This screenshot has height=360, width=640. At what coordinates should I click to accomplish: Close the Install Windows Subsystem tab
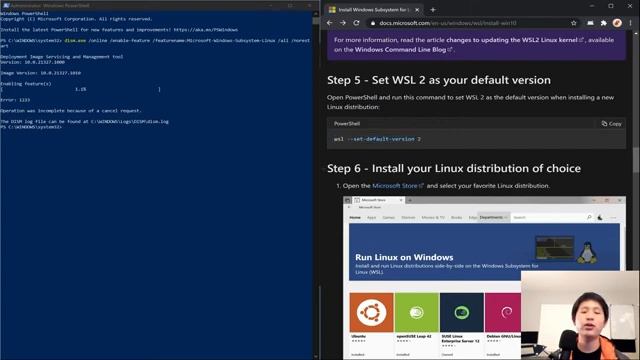417,9
